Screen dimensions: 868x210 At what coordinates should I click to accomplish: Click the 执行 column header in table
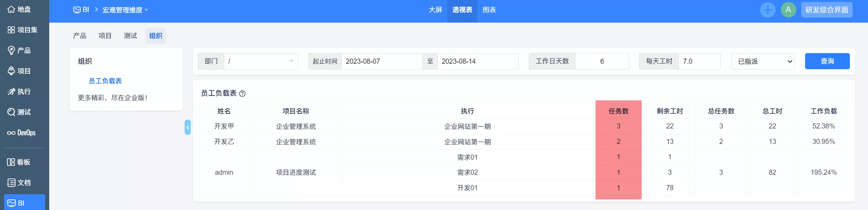(467, 111)
